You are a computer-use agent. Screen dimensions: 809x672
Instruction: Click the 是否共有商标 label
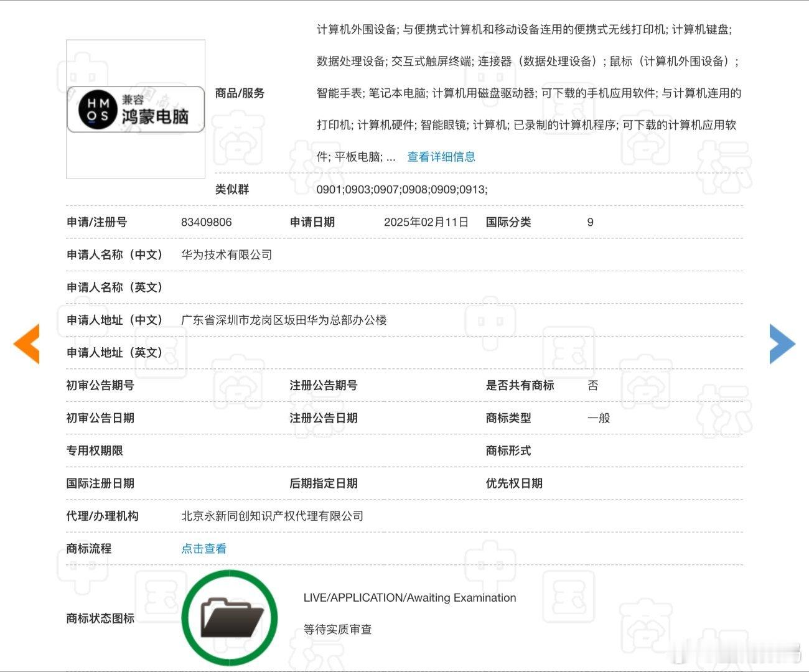520,385
